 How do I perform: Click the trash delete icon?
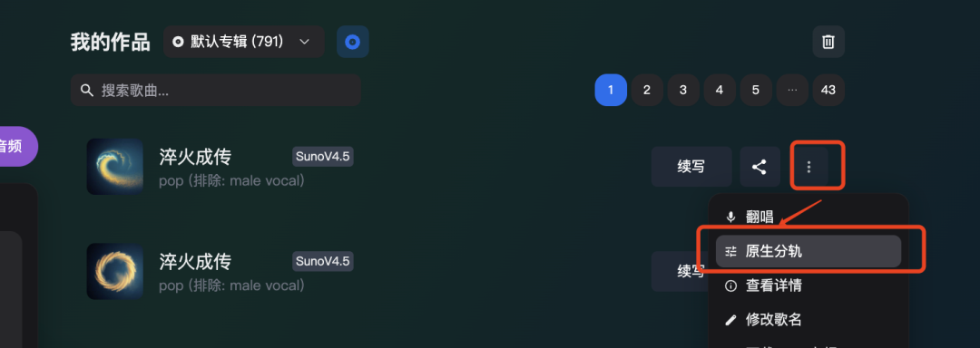click(x=828, y=42)
